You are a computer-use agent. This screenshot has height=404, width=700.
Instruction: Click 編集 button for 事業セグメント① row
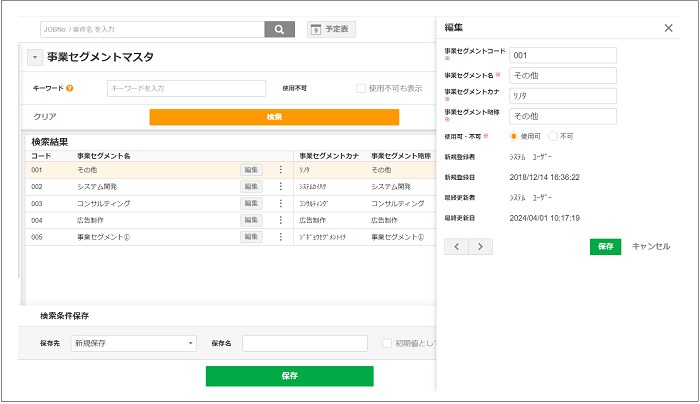click(x=252, y=237)
